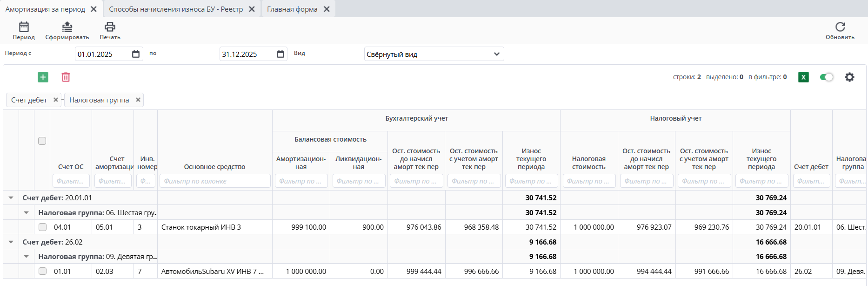Open calendar picker for start date 01.01.2025
868x286 pixels.
tap(136, 54)
